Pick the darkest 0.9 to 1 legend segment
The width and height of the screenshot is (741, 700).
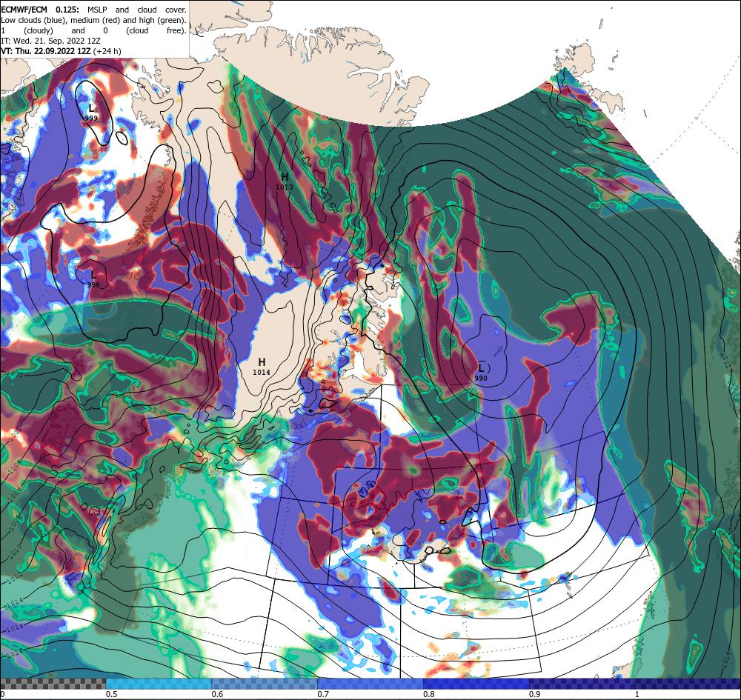coord(635,684)
